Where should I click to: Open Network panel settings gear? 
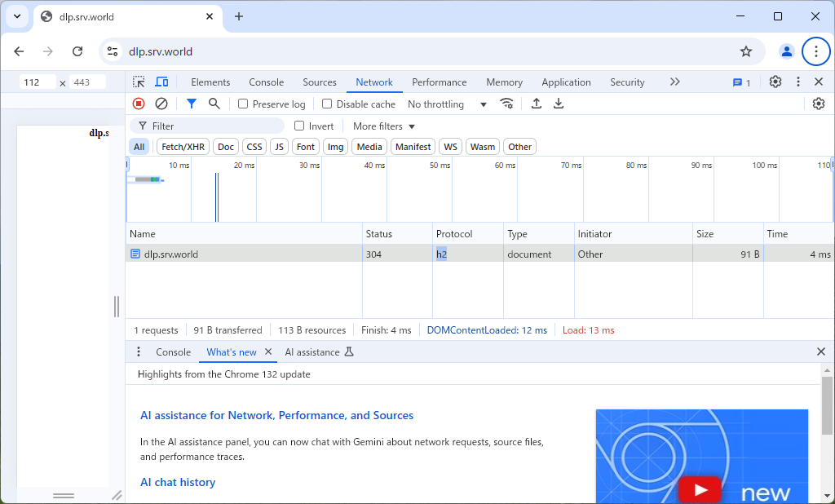click(819, 104)
